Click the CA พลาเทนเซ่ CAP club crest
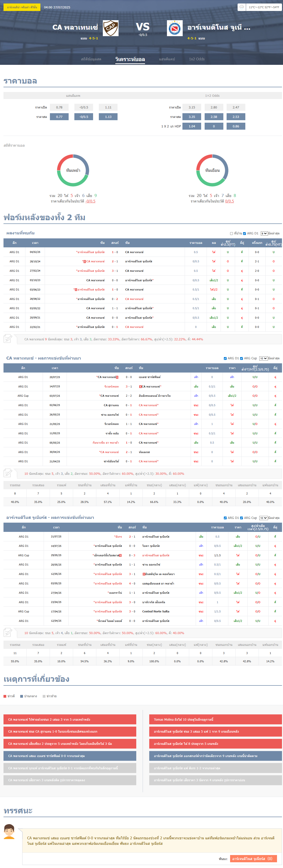 coord(111,28)
